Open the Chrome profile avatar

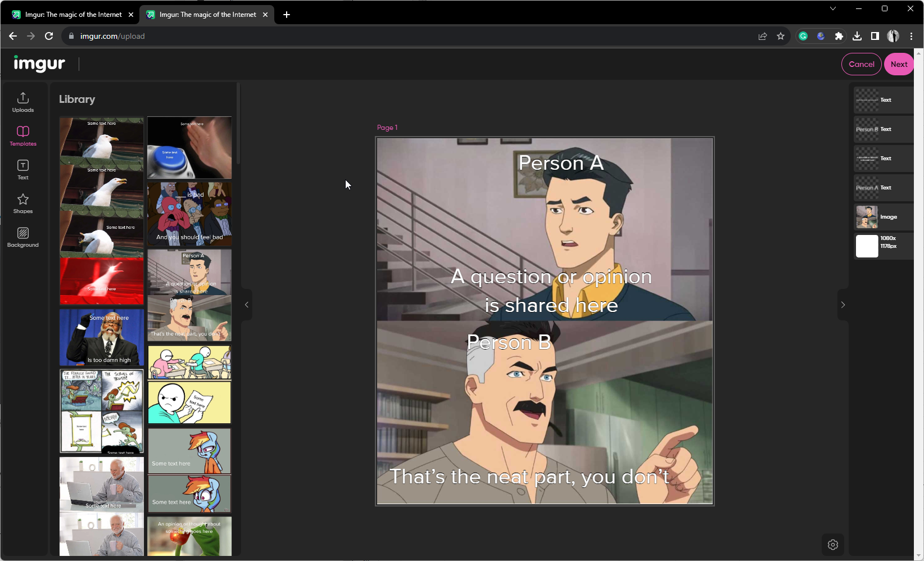893,36
